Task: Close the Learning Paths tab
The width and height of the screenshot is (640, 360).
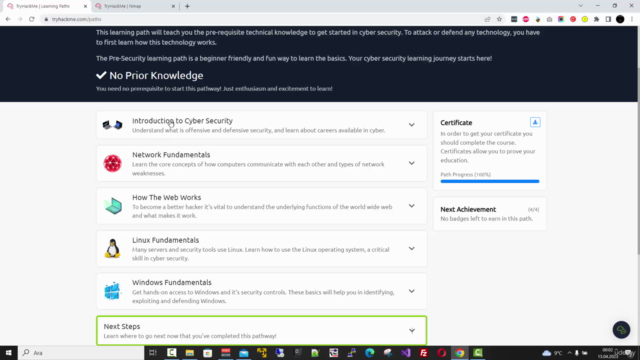Action: (85, 6)
